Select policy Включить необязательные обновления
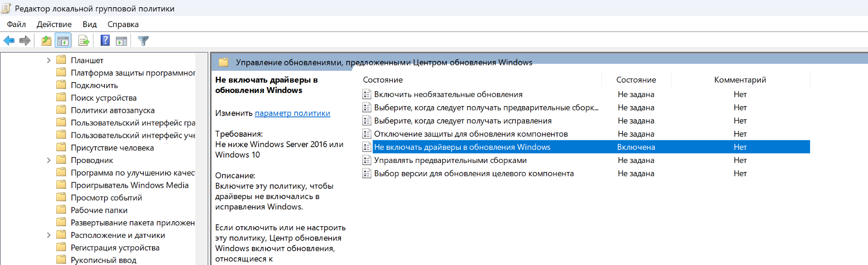This screenshot has height=265, width=868. point(448,94)
